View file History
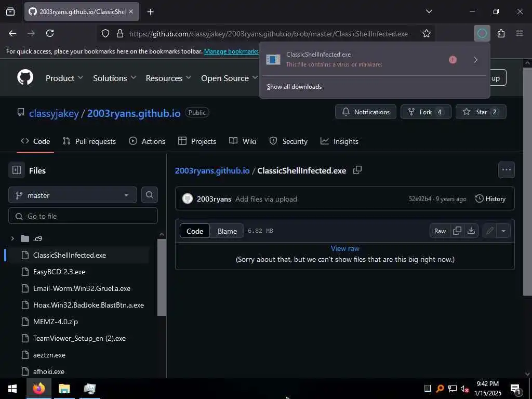This screenshot has height=399, width=532. coord(490,199)
